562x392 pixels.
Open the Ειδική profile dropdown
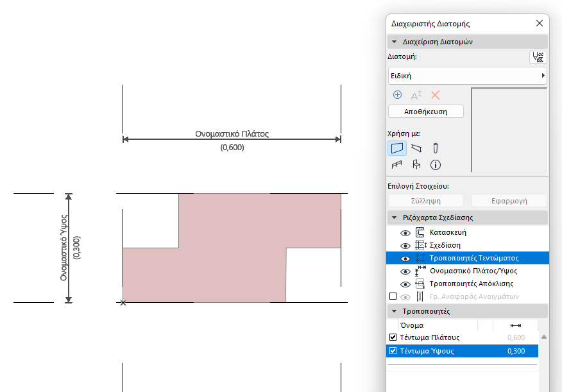point(468,76)
